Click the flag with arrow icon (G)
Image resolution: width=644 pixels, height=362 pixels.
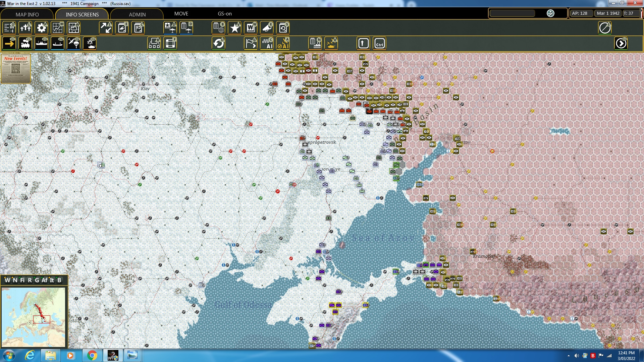point(251,44)
